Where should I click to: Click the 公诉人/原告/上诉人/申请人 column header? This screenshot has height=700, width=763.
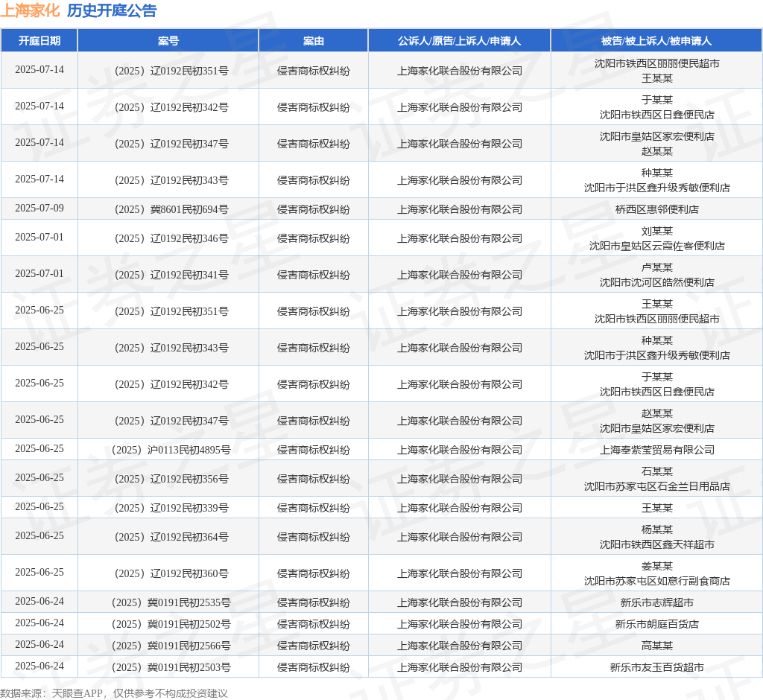(459, 41)
